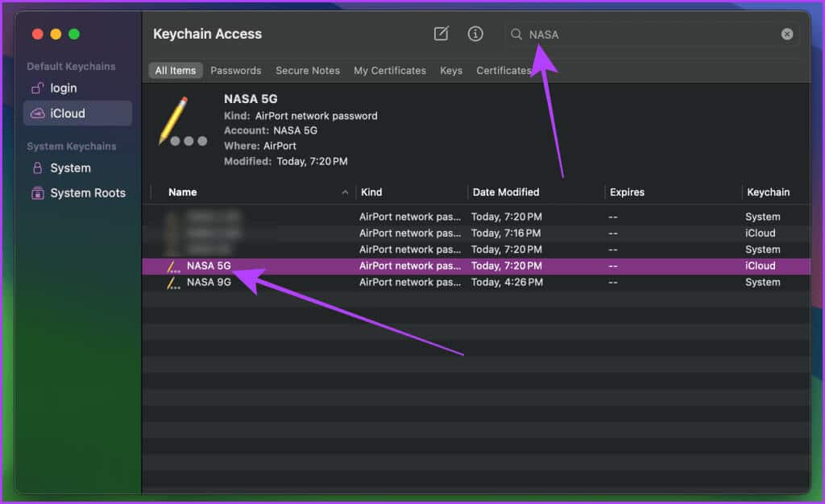Click the pencil icon next to NASA 9G
825x504 pixels.
(x=173, y=283)
